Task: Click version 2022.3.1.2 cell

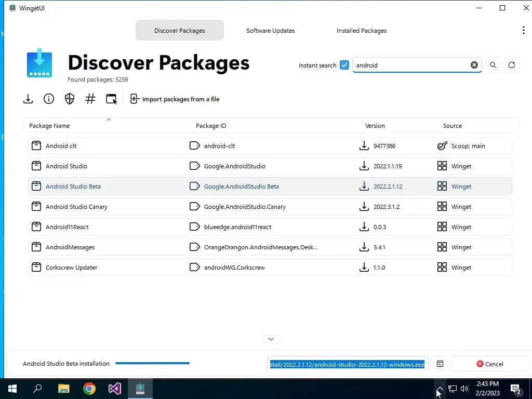Action: click(x=387, y=207)
